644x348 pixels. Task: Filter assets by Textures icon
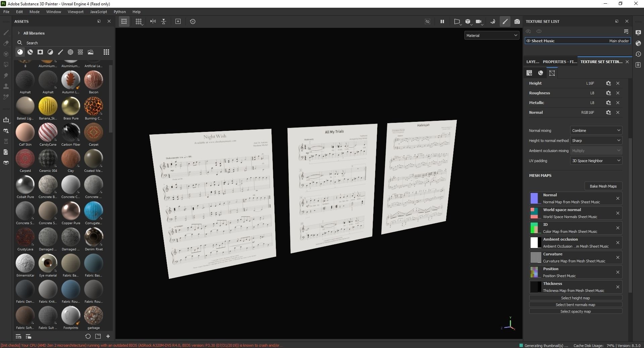(x=81, y=52)
